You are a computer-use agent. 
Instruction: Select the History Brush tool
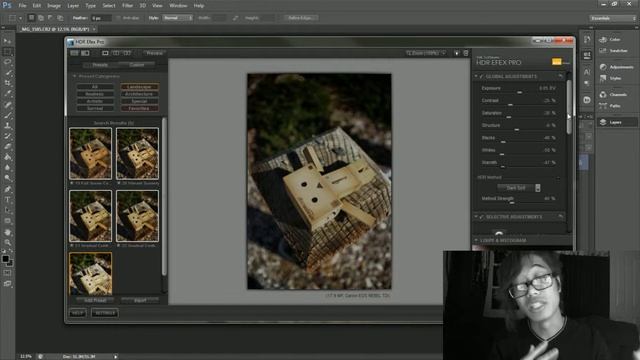(x=7, y=136)
